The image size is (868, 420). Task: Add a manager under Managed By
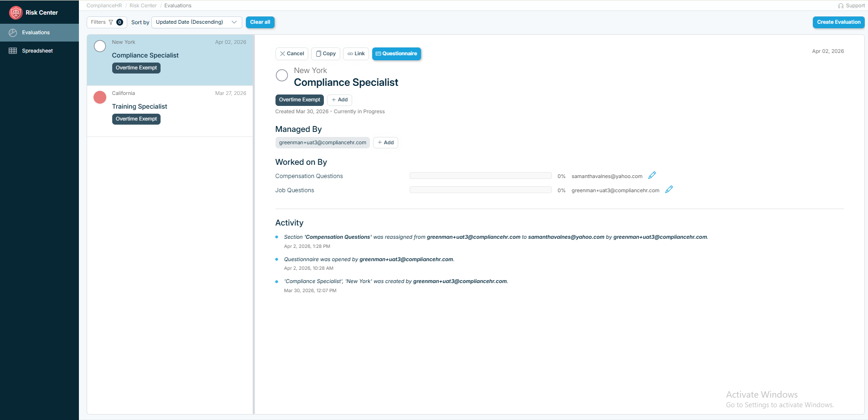pos(385,143)
